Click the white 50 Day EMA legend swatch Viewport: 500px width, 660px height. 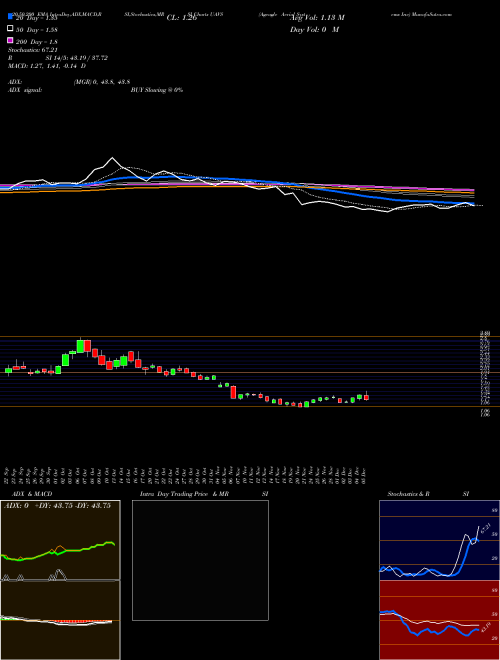pyautogui.click(x=11, y=29)
